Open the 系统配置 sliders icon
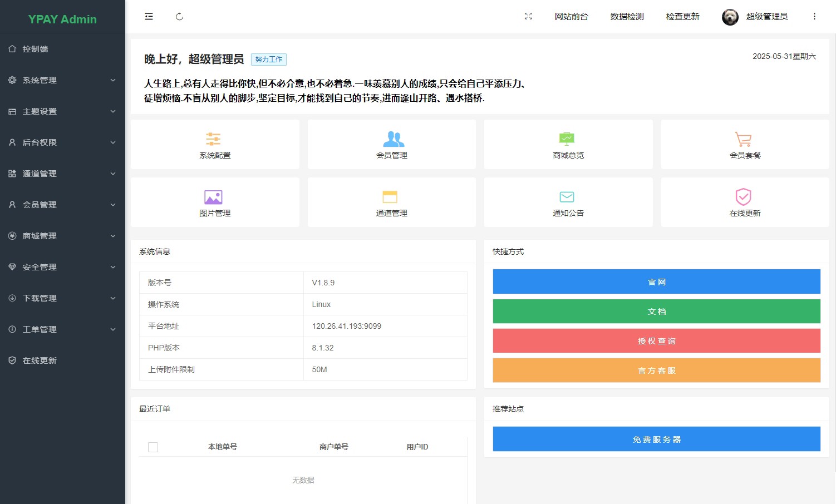Image resolution: width=836 pixels, height=504 pixels. coord(214,139)
